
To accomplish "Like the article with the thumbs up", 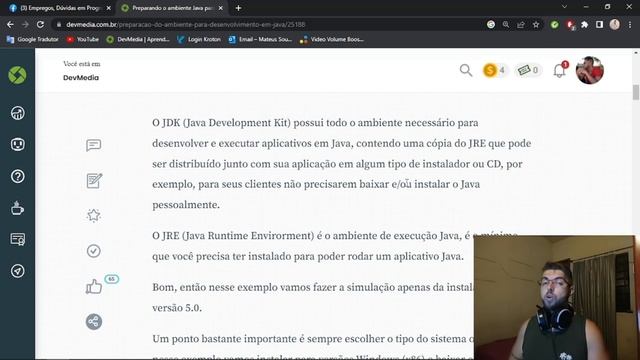I will [x=94, y=287].
